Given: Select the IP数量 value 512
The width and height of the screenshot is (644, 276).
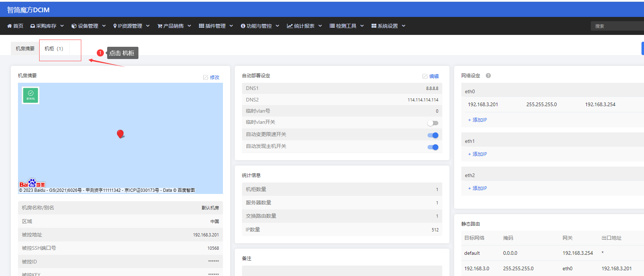Looking at the screenshot, I should click(x=435, y=230).
